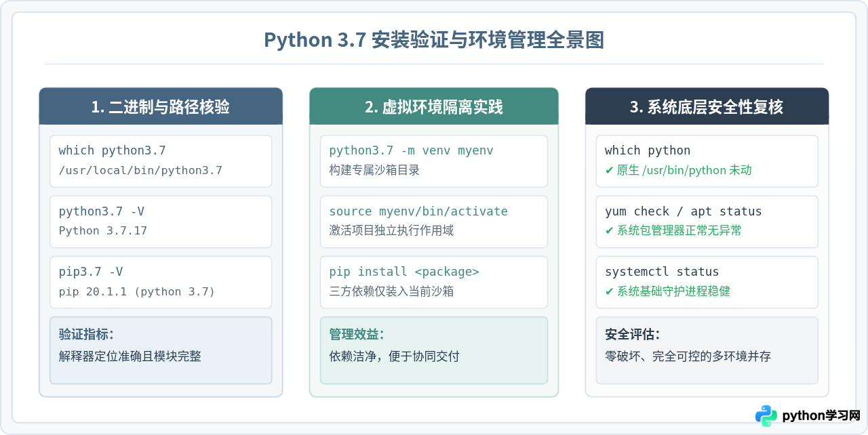Select the text 解释器定位准确且模块完整
Image resolution: width=868 pixels, height=435 pixels.
point(130,356)
